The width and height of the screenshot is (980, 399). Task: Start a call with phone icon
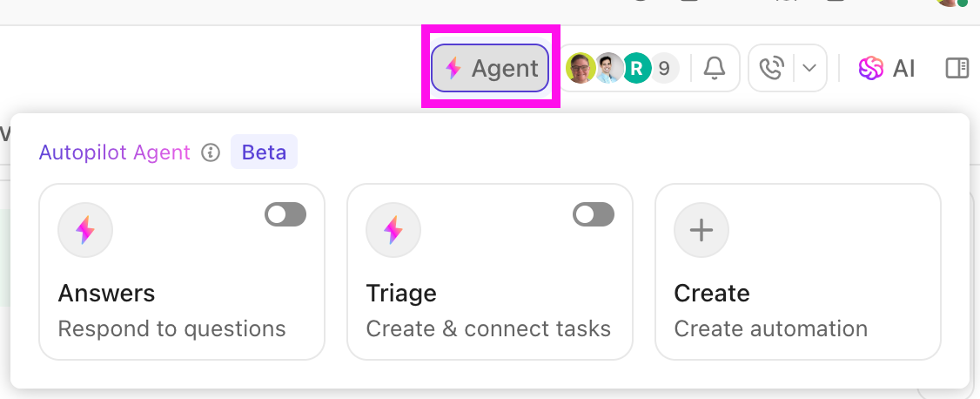point(770,68)
